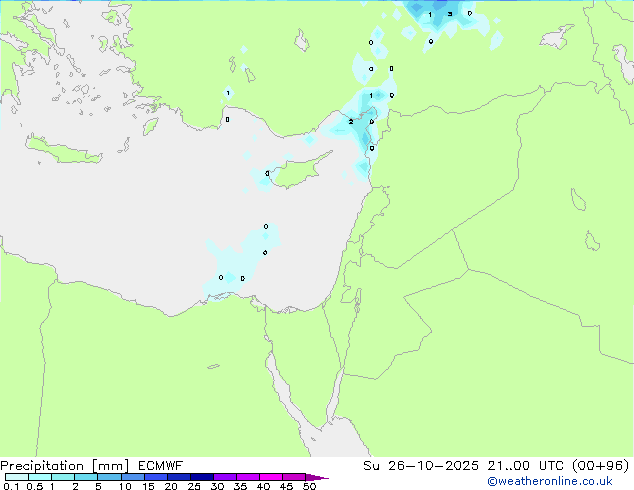Click the legend scale label '50'
This screenshot has height=490, width=634.
[x=309, y=486]
